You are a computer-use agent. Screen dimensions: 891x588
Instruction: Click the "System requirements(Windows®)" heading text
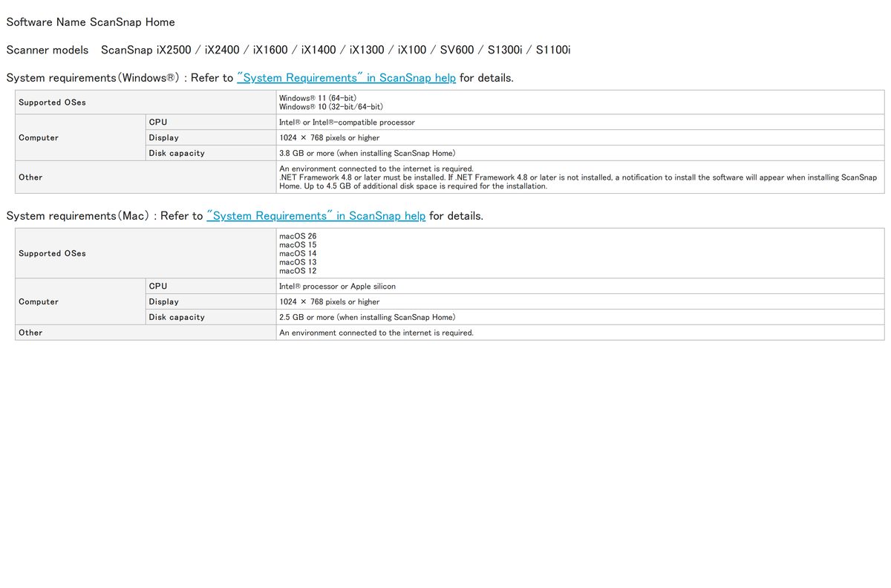pyautogui.click(x=93, y=78)
